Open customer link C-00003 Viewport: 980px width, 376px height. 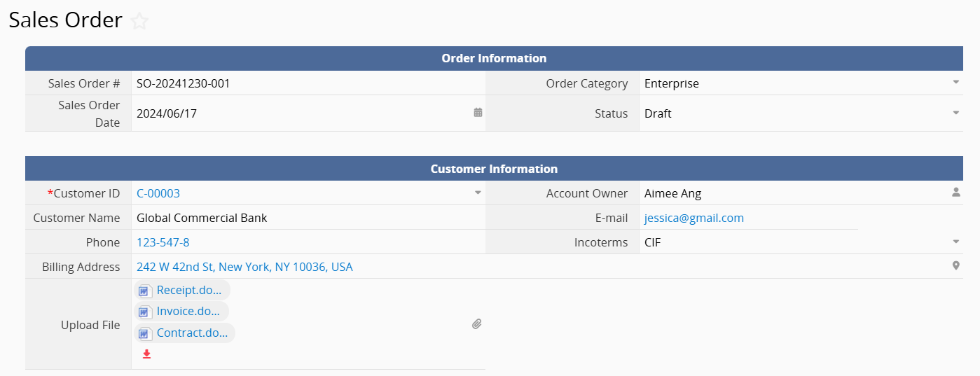point(158,193)
